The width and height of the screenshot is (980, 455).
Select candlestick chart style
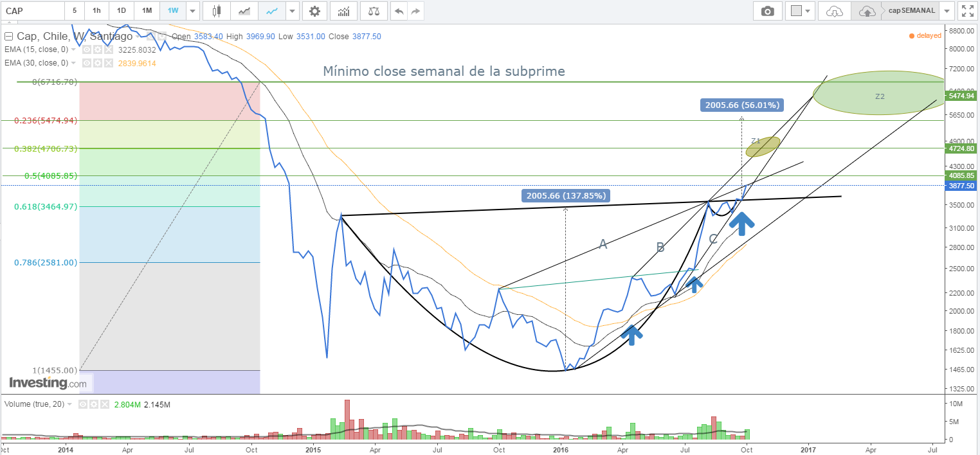point(216,11)
